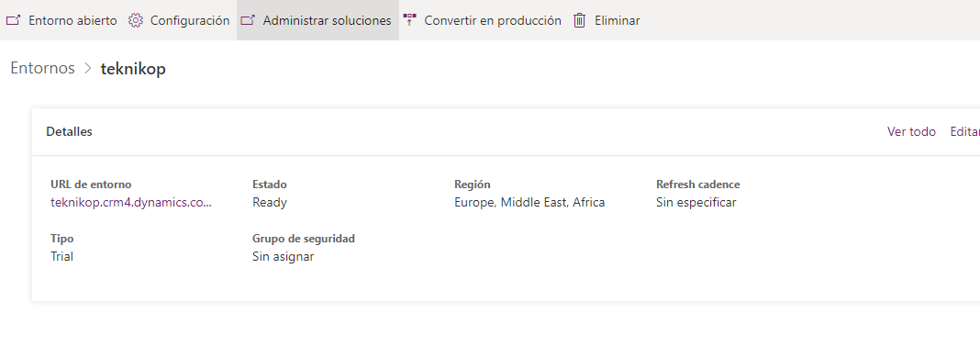The height and width of the screenshot is (358, 980).
Task: Click the Editar link in Detalles
Action: 964,132
